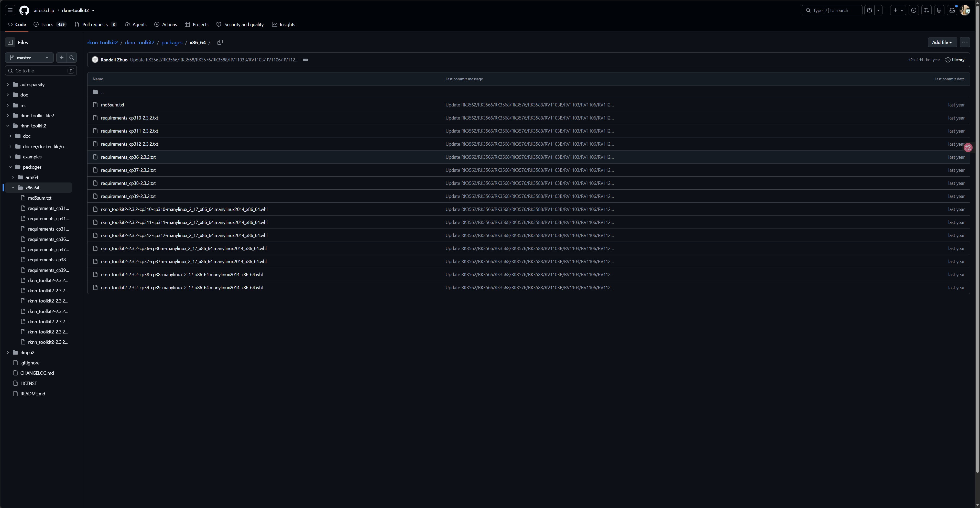Open requirements_cp310-2.3.2.txt in the file list
Image resolution: width=980 pixels, height=508 pixels.
(x=129, y=118)
